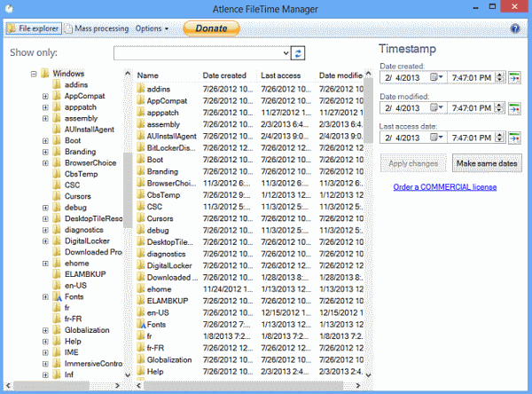The image size is (532, 394).
Task: Open the Options menu
Action: click(152, 28)
